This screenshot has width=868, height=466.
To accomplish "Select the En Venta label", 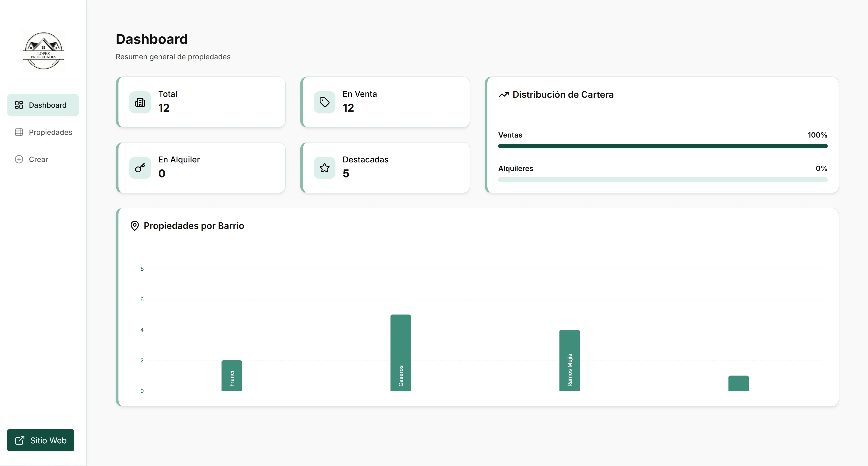I will click(x=360, y=94).
